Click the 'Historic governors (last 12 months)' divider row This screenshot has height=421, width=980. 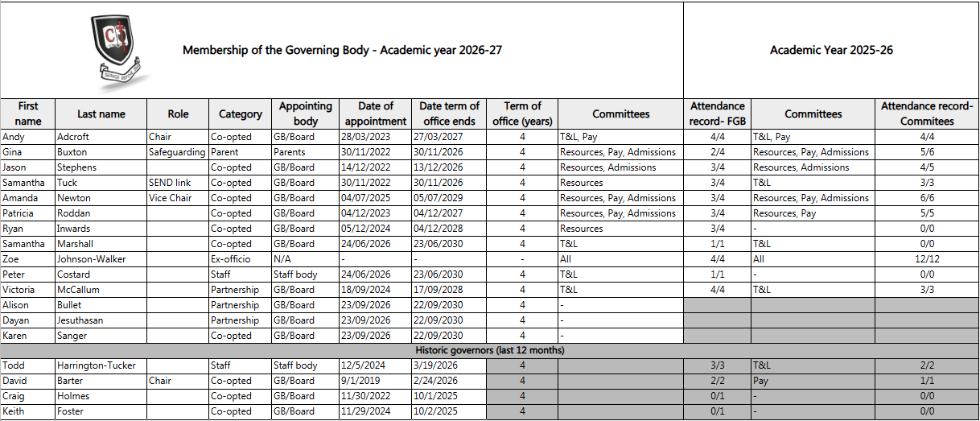tap(490, 351)
